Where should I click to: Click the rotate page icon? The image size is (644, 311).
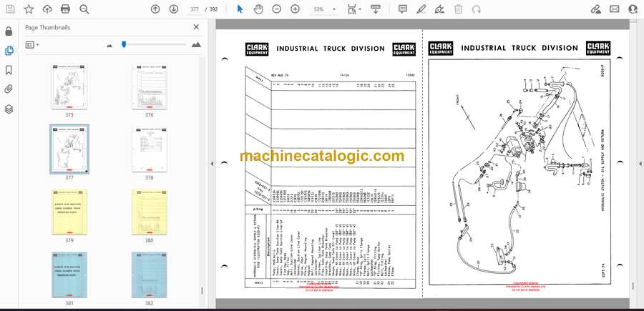pyautogui.click(x=477, y=9)
